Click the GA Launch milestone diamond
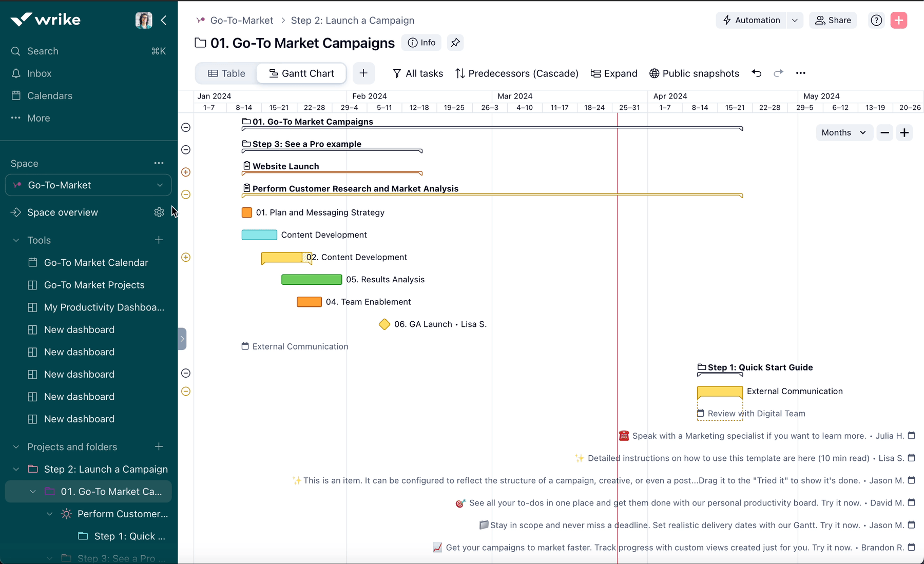The width and height of the screenshot is (924, 564). pos(384,324)
